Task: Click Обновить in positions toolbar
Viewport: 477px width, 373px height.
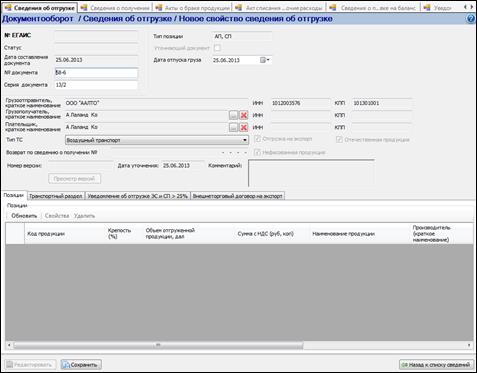Action: (24, 216)
